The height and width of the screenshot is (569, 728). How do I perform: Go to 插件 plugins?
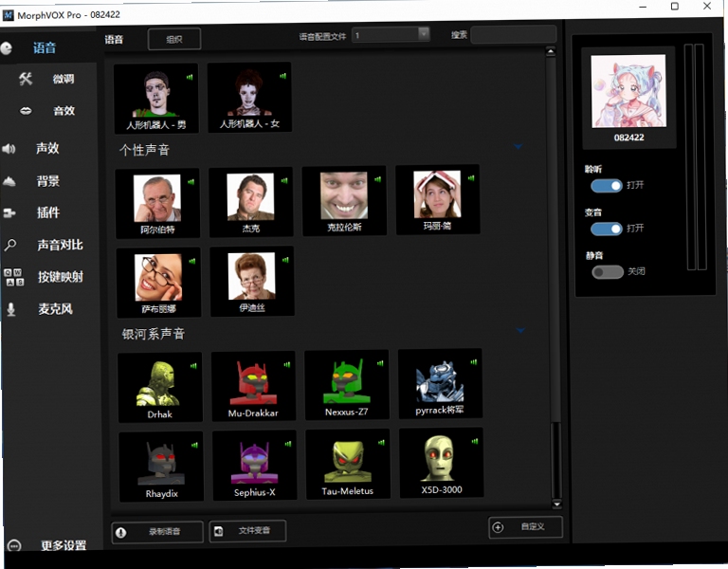tap(48, 212)
